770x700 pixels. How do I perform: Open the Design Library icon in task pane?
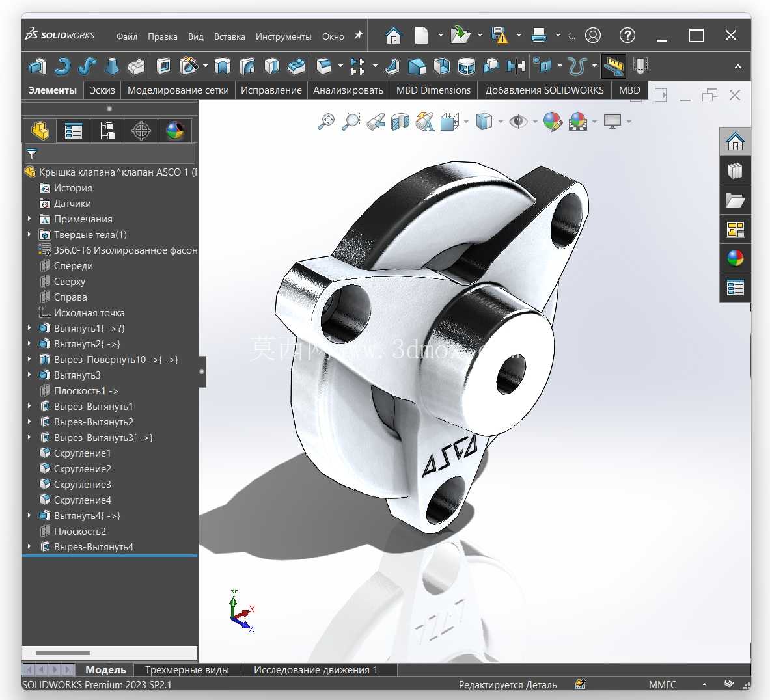[x=735, y=171]
